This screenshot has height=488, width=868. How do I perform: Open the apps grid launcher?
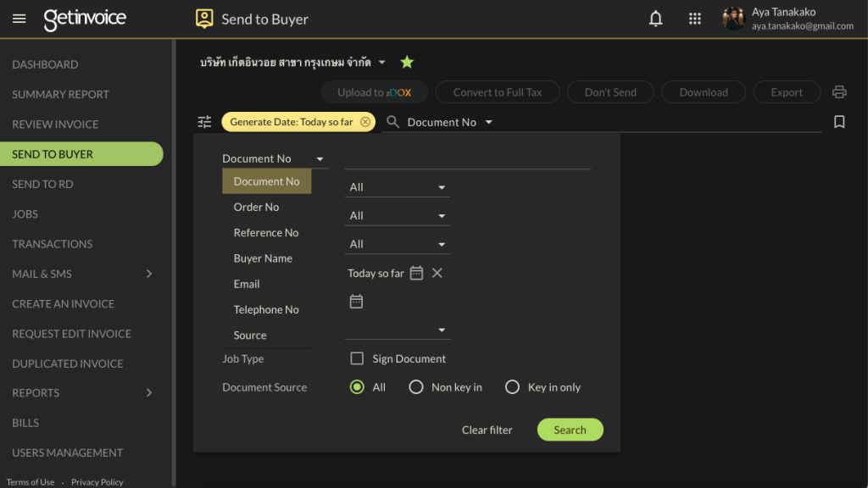pos(695,19)
